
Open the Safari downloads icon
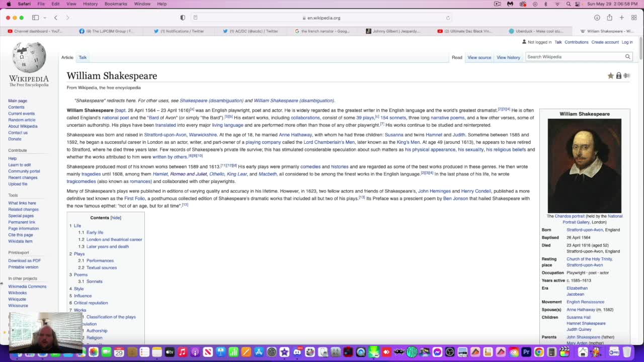pos(597,18)
